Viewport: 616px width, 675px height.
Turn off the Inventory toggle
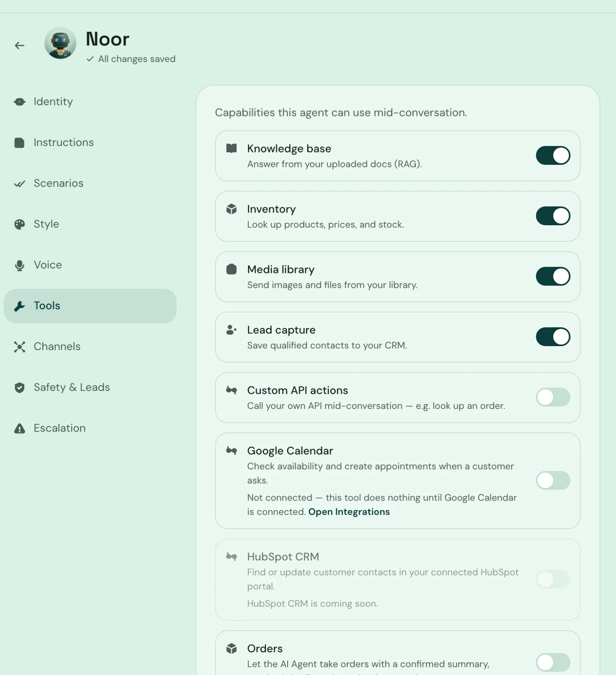coord(553,216)
